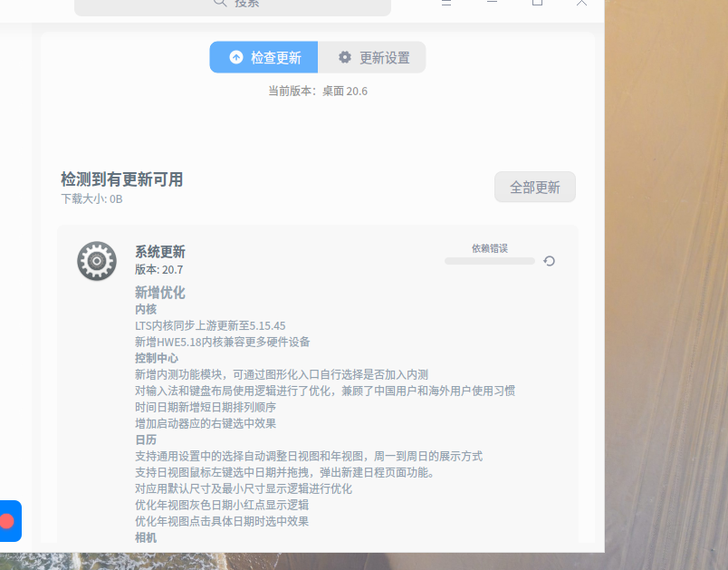
Task: Open the blue recorder app icon on left edge
Action: coord(8,520)
